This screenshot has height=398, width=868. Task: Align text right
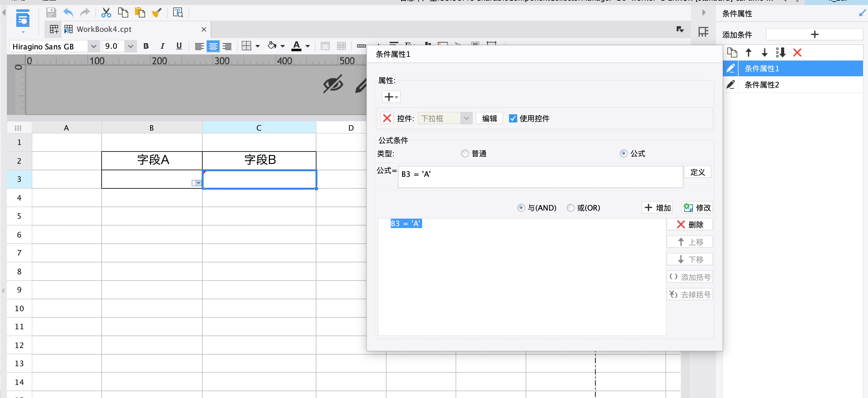[227, 46]
